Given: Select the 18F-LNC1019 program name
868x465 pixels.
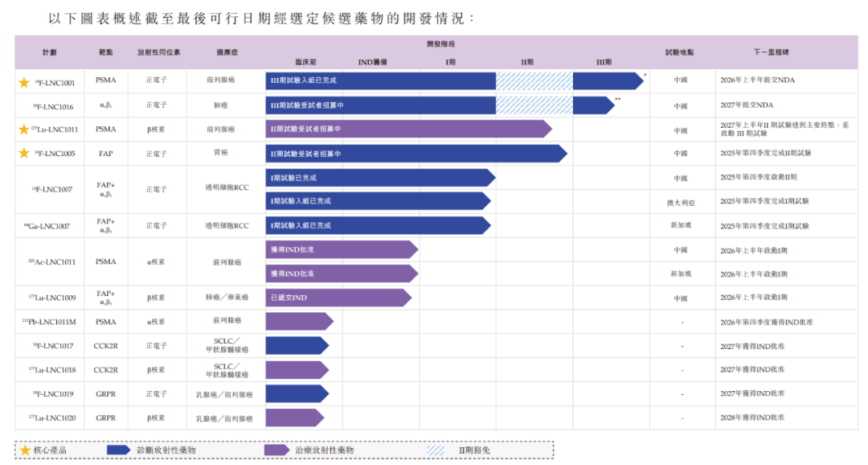Looking at the screenshot, I should [52, 394].
